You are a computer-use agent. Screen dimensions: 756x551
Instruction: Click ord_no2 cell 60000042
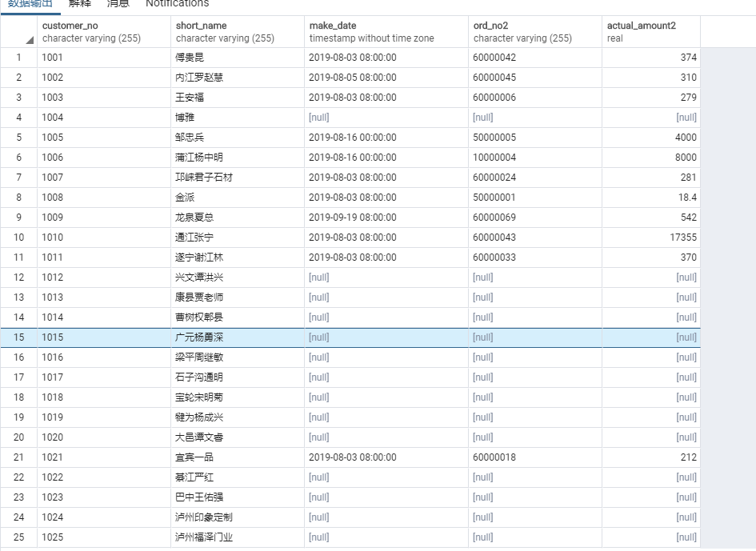[535, 58]
